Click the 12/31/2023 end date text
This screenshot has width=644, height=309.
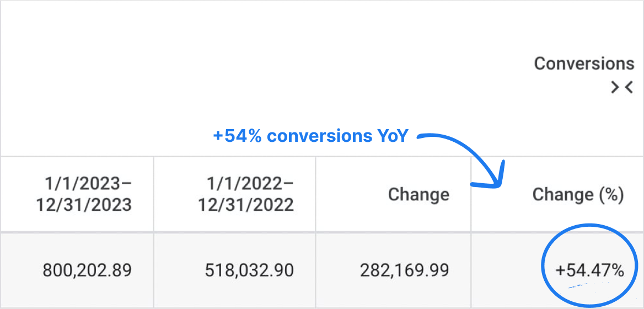coord(84,205)
